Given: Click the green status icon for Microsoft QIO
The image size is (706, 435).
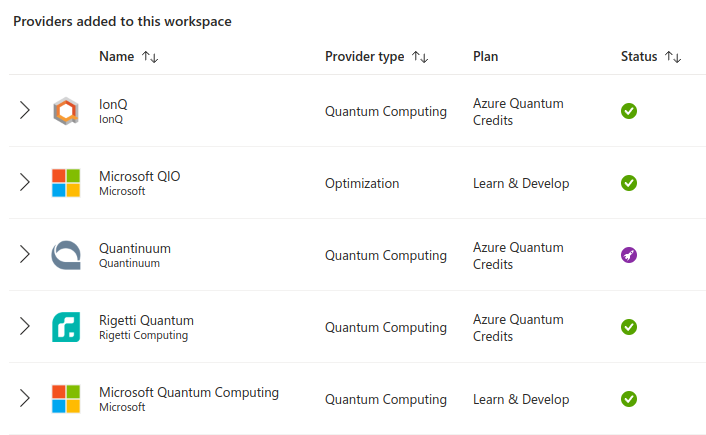Looking at the screenshot, I should (629, 183).
